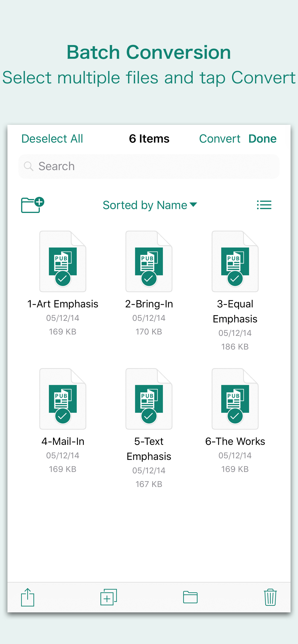The image size is (298, 644).
Task: Tap the 6-The Works file name
Action: pos(235,442)
